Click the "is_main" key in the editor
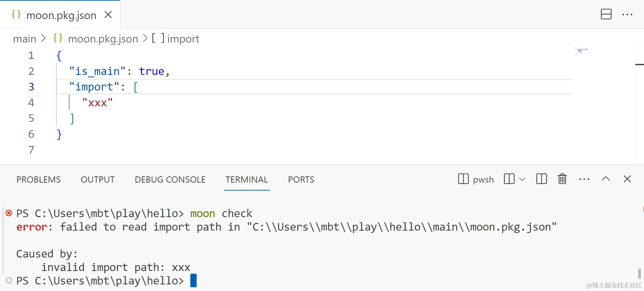This screenshot has width=644, height=291. coord(97,71)
